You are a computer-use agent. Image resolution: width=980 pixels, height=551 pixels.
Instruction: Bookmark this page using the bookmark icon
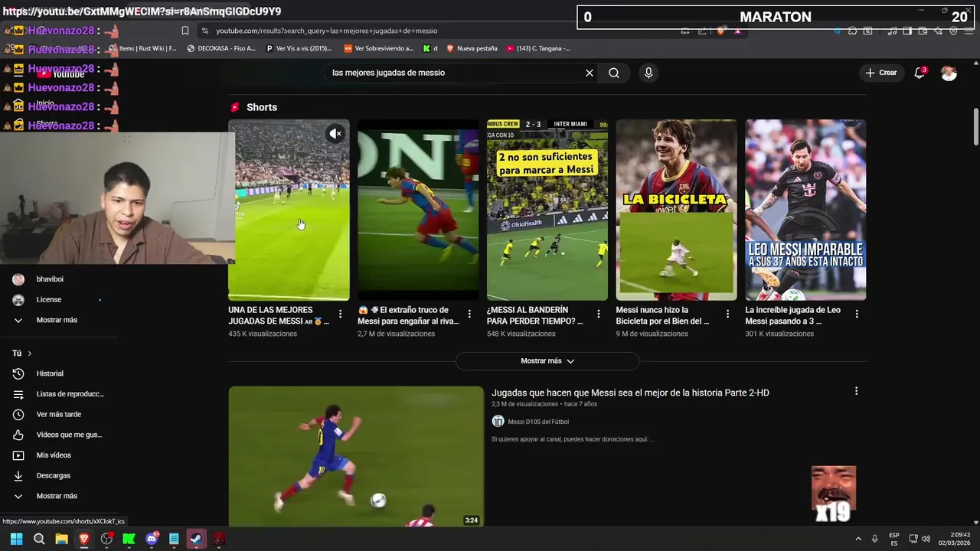(x=185, y=31)
